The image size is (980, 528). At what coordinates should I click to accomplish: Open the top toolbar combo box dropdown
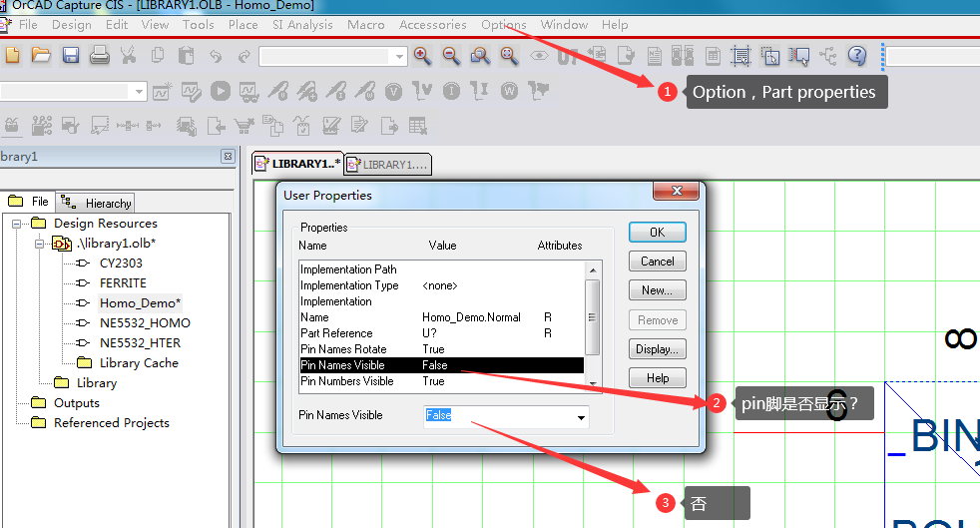(x=399, y=57)
